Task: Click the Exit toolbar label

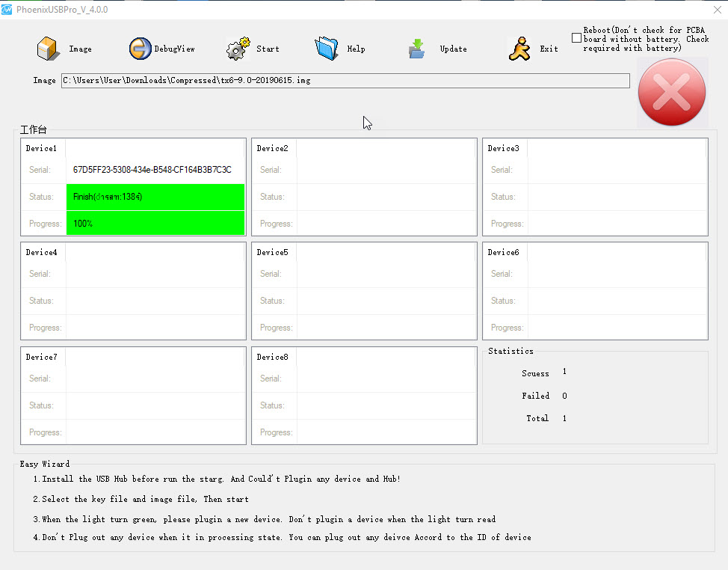Action: click(x=549, y=49)
